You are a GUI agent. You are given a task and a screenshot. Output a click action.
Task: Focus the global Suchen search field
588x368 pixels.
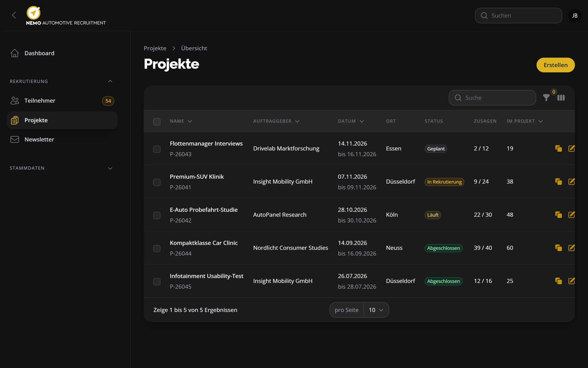pyautogui.click(x=518, y=16)
